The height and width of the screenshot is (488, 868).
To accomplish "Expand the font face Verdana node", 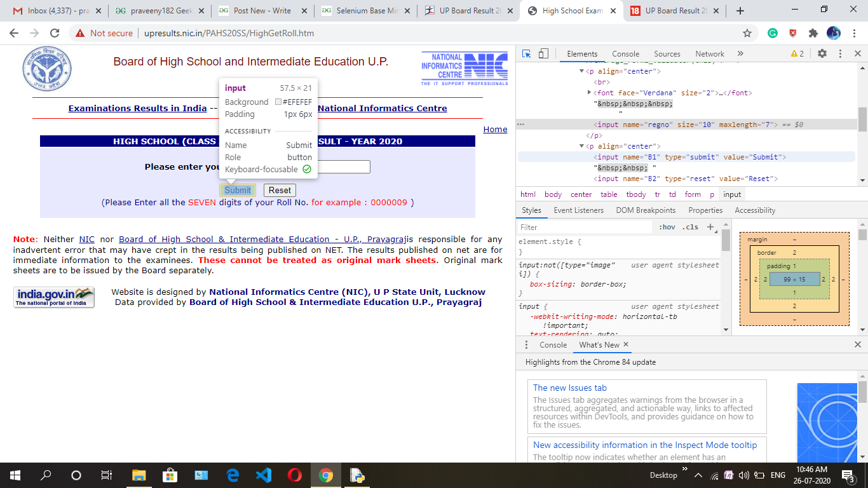I will [590, 93].
